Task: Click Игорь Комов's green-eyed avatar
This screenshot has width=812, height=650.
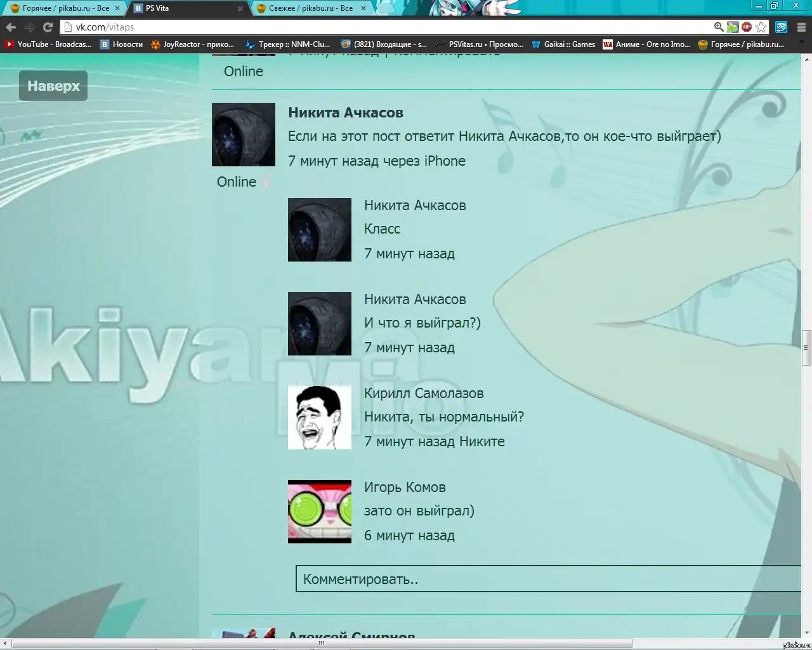Action: [319, 511]
